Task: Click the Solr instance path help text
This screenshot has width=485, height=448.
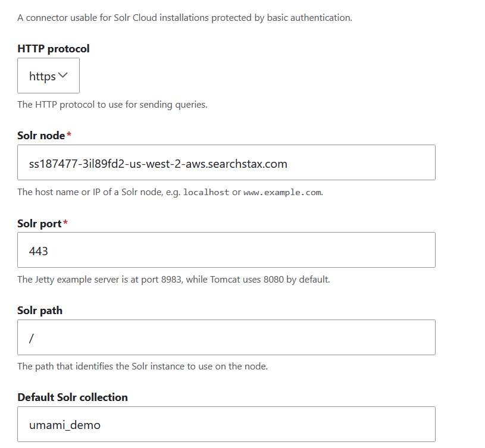Action: (142, 366)
